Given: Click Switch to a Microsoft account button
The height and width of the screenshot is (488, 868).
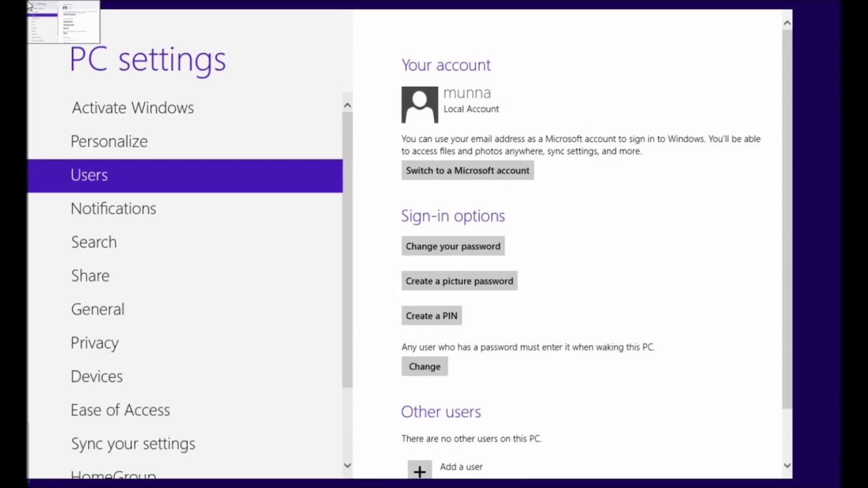Looking at the screenshot, I should pos(468,170).
